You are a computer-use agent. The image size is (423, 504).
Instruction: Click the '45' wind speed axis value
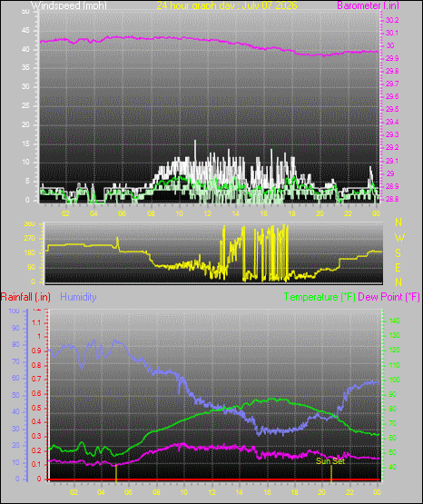tap(25, 31)
